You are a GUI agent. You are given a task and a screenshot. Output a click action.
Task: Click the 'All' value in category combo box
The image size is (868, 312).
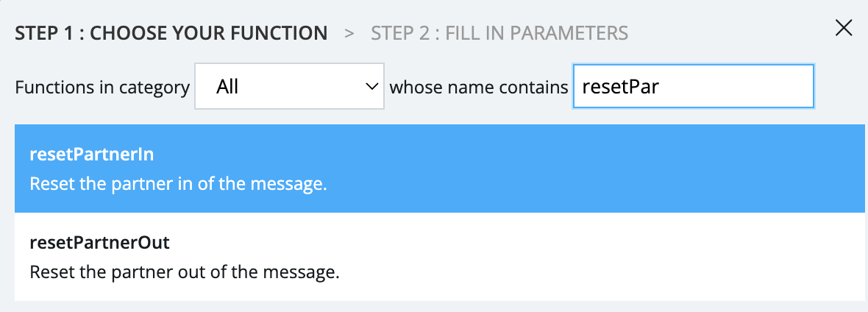coord(228,87)
